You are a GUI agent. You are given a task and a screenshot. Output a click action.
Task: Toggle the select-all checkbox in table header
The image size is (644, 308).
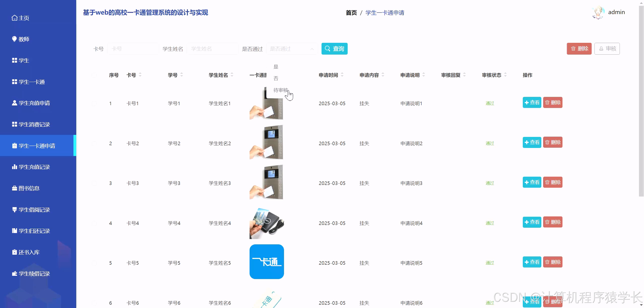pyautogui.click(x=94, y=75)
